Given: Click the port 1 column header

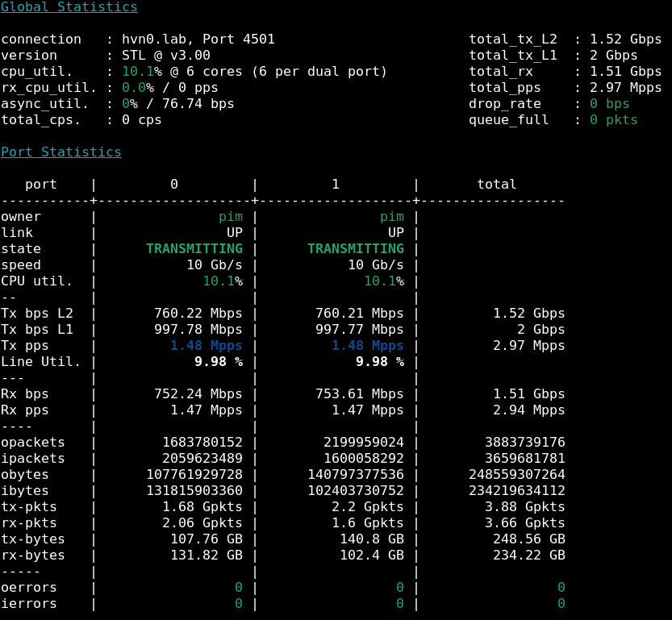Looking at the screenshot, I should (336, 185).
